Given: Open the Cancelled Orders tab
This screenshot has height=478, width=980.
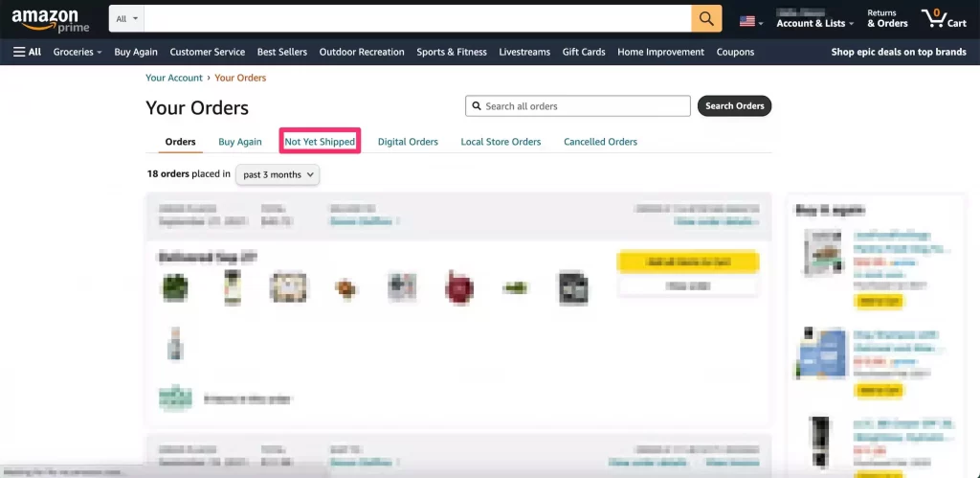Looking at the screenshot, I should click(600, 142).
